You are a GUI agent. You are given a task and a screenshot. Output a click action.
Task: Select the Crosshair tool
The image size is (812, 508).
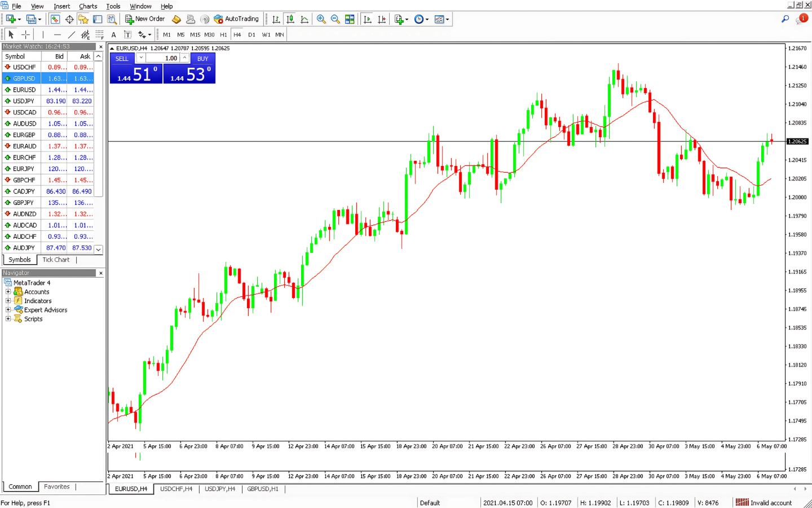(x=25, y=34)
